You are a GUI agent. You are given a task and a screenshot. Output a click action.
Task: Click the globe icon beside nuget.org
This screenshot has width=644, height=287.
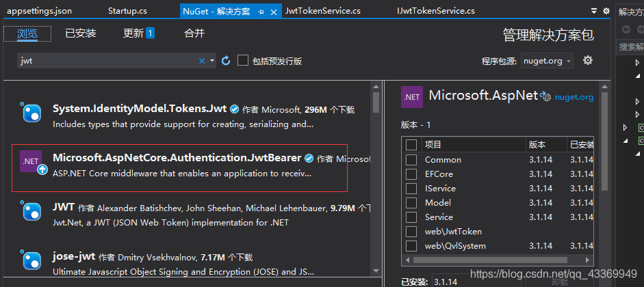click(x=545, y=96)
